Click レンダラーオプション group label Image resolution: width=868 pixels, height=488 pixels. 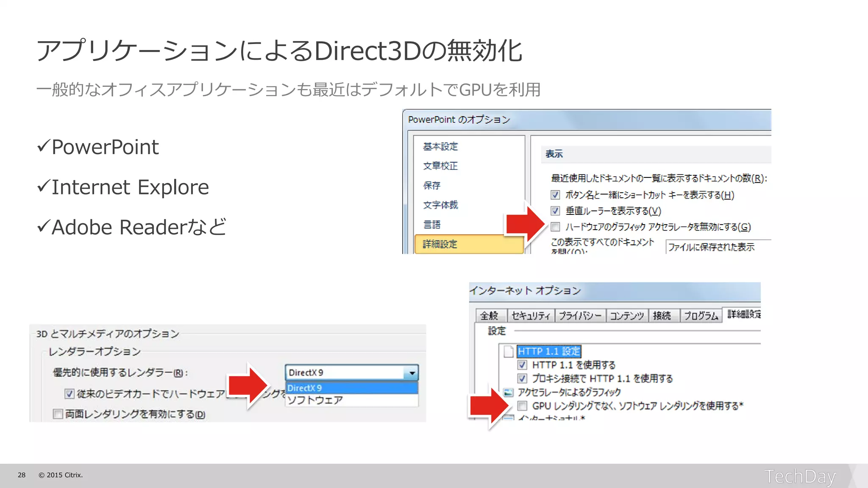(x=95, y=352)
